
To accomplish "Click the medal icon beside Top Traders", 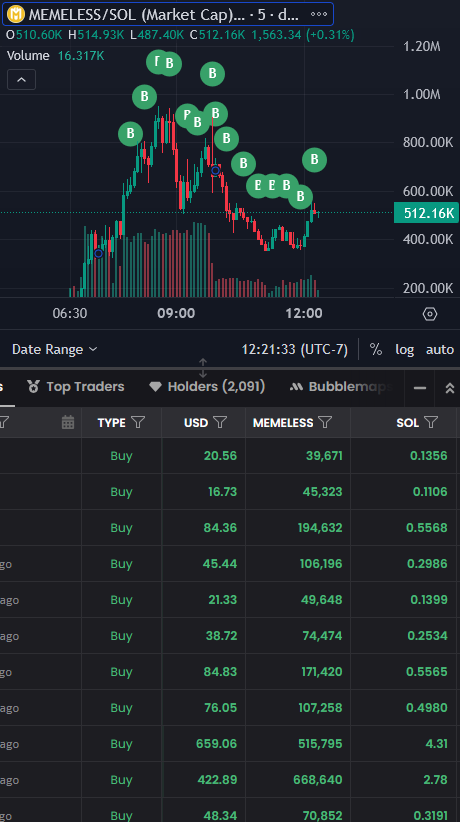I will (34, 387).
